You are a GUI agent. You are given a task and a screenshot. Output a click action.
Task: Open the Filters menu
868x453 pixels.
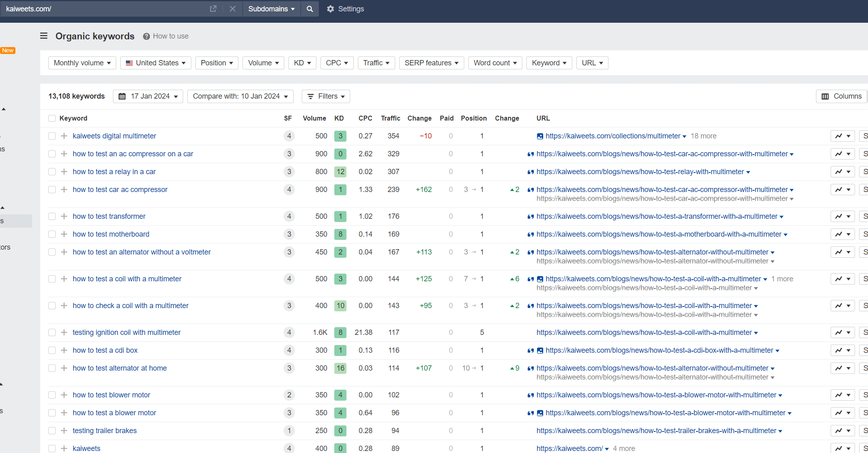[x=326, y=96]
